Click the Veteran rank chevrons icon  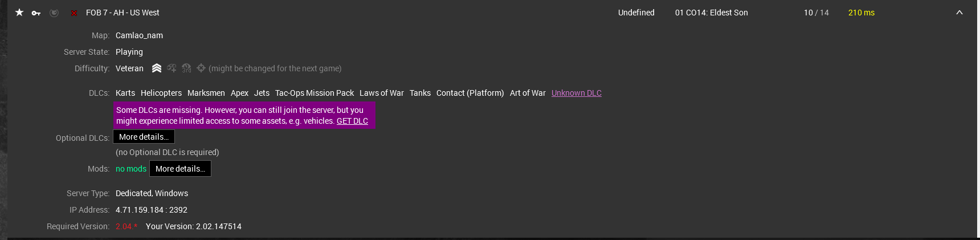point(157,68)
